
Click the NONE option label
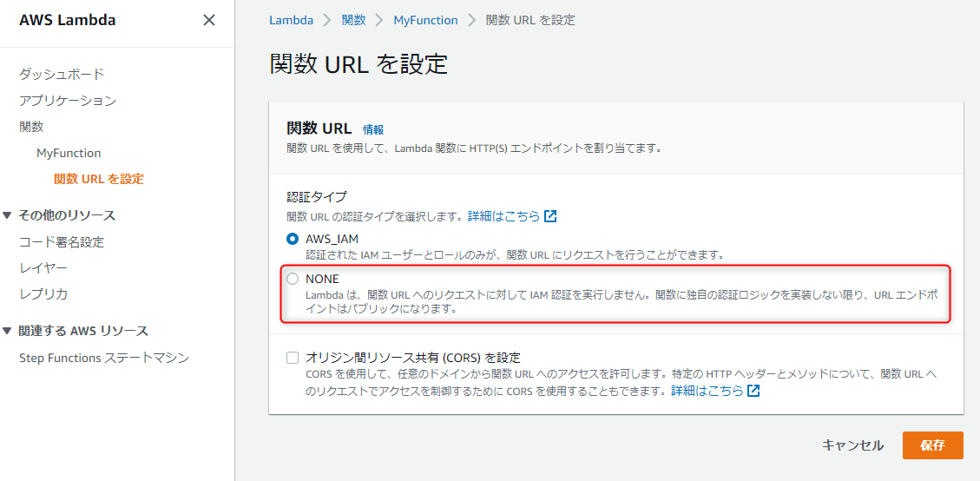coord(322,279)
